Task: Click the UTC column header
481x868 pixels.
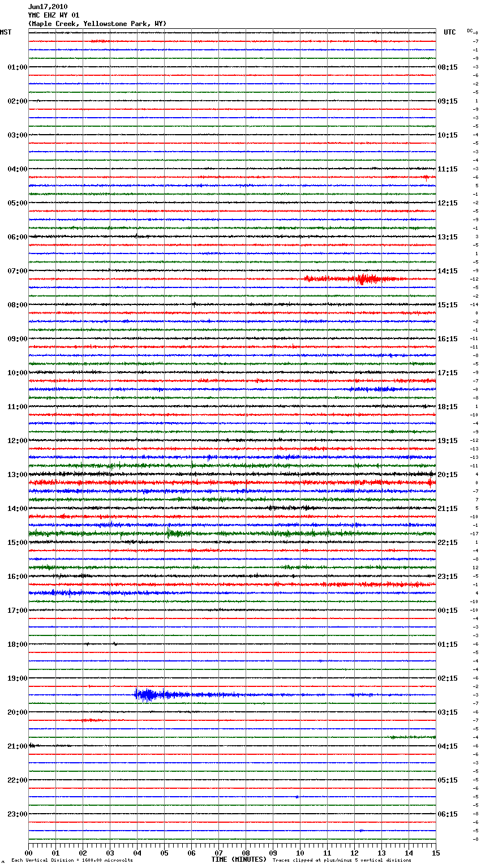Action: (449, 32)
